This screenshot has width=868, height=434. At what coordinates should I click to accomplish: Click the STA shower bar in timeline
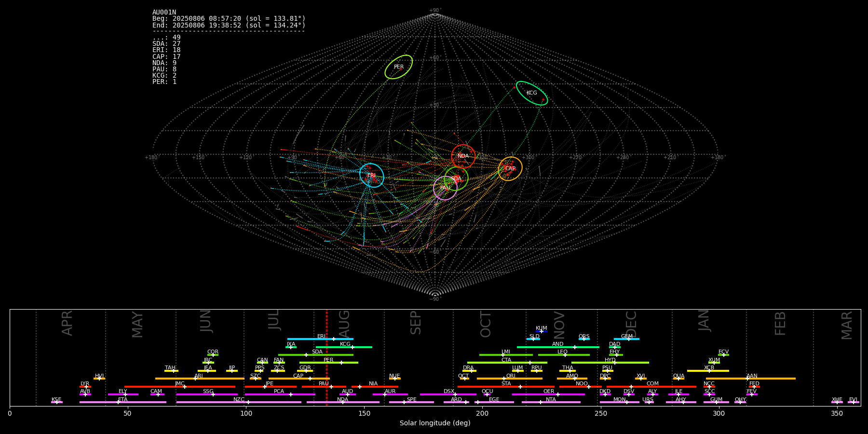(506, 386)
